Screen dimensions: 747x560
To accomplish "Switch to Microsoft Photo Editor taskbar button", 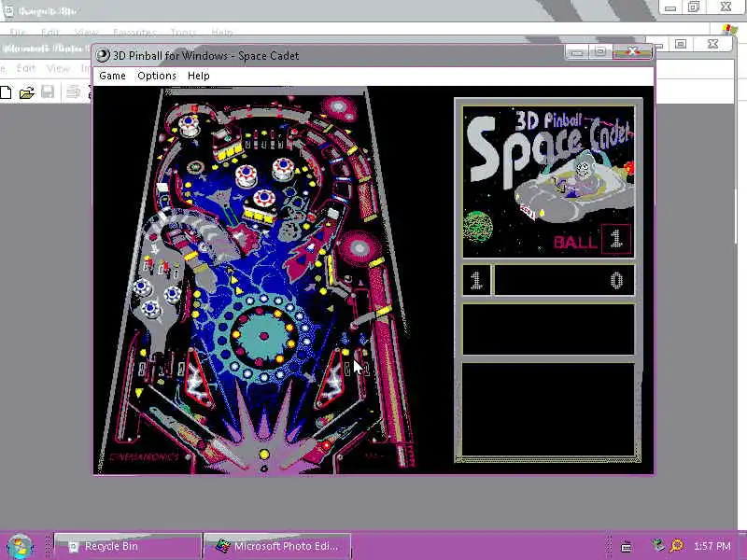I will (x=277, y=546).
